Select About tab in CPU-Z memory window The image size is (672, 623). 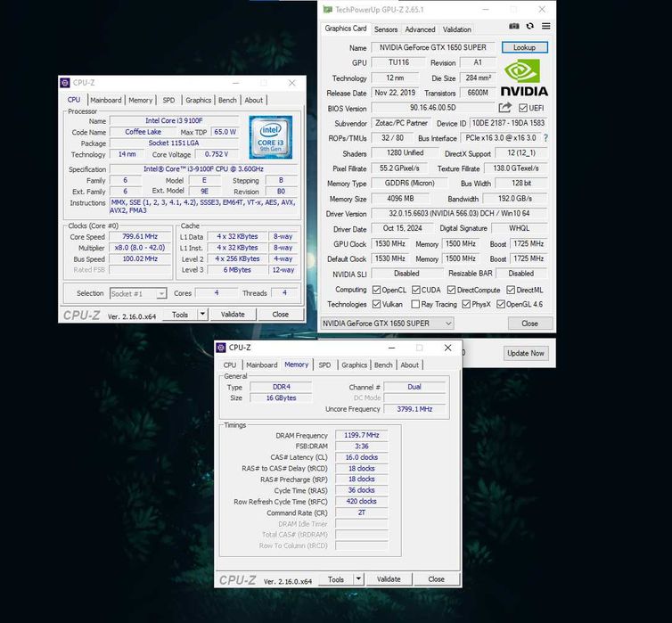[x=410, y=365]
